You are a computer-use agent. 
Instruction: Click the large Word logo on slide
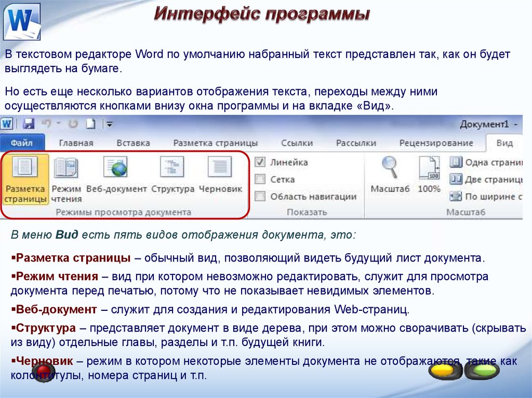point(22,22)
